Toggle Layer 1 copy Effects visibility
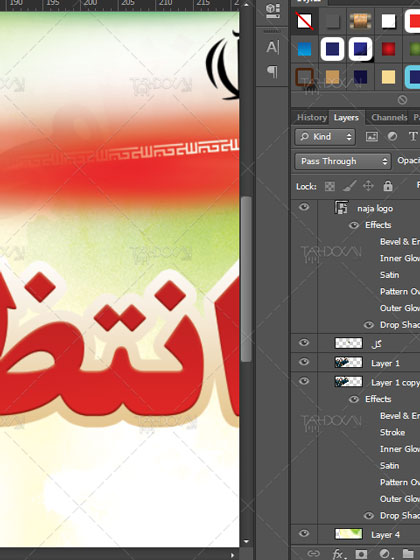This screenshot has height=560, width=420. (x=354, y=399)
